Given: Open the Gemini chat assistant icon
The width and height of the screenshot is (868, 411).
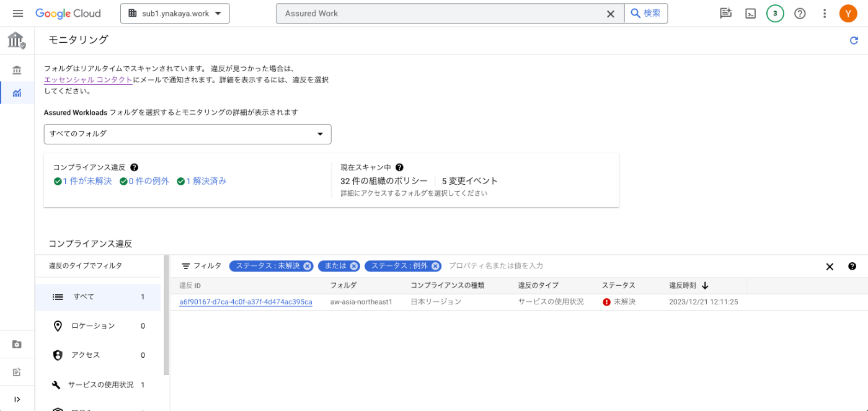Looking at the screenshot, I should click(725, 14).
